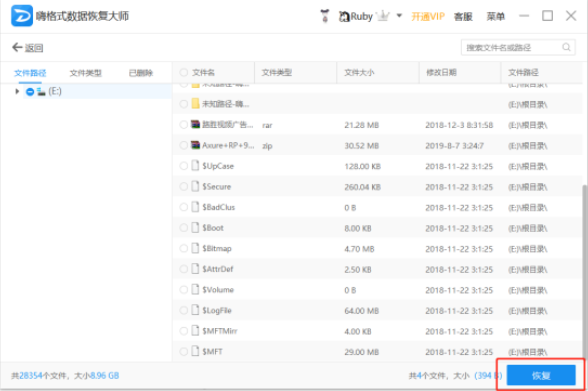Click the $MFTMirr file icon
The width and height of the screenshot is (588, 391).
195,330
